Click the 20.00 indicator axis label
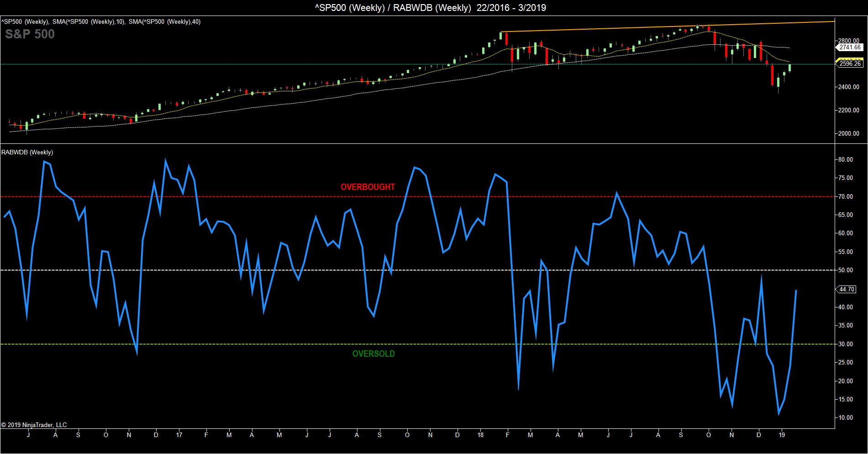 845,381
